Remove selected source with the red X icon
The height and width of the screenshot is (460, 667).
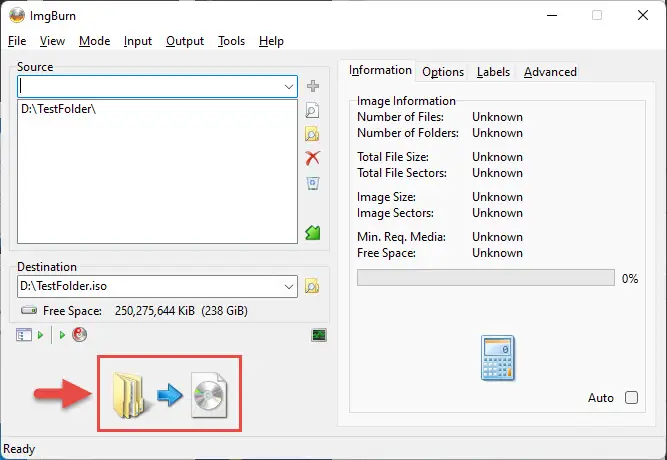click(313, 158)
